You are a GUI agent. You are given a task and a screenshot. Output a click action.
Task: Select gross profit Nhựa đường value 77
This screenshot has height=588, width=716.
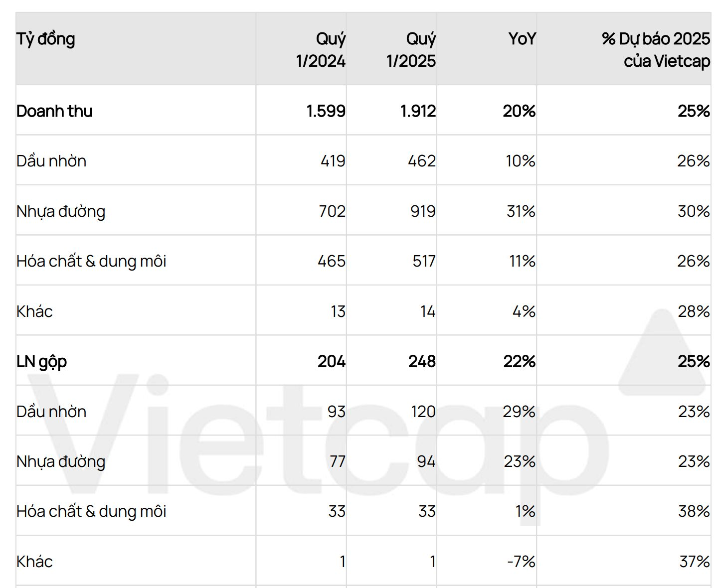pos(338,461)
